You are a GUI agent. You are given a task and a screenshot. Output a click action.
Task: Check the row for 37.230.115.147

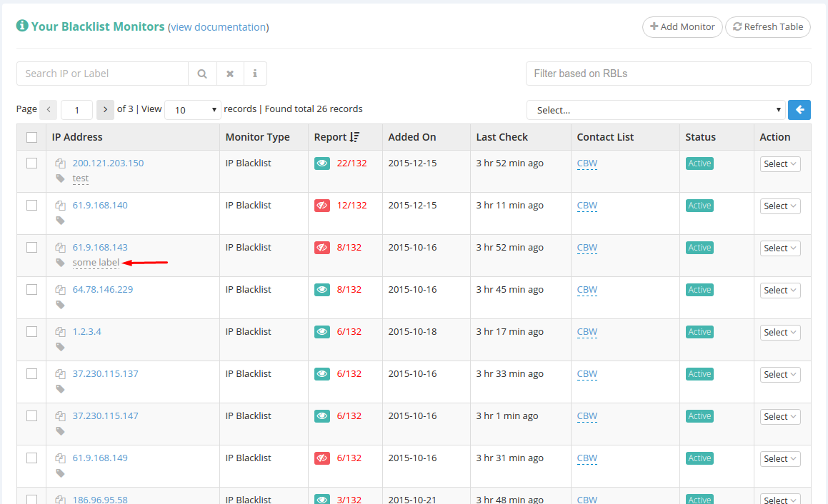(x=31, y=416)
